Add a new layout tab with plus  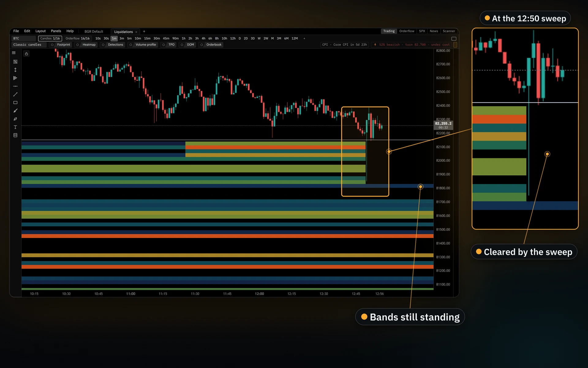click(144, 31)
